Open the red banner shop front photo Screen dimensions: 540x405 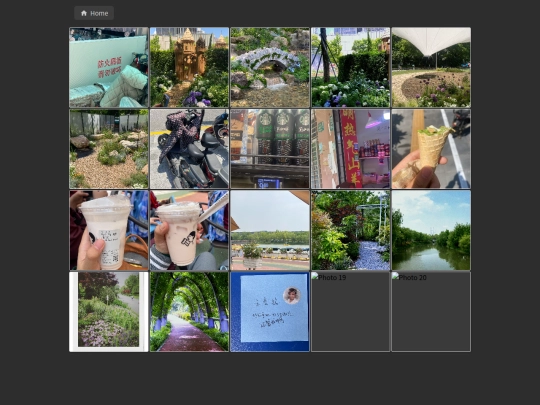click(351, 149)
